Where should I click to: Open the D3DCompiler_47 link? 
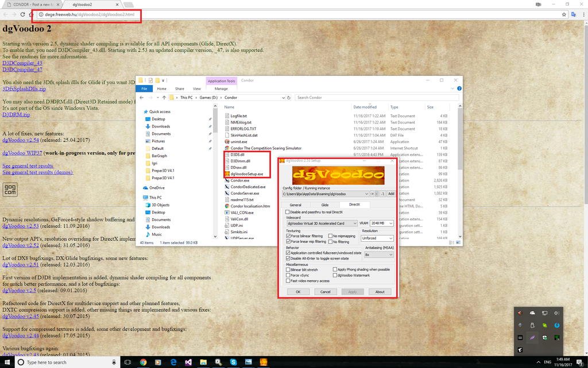tap(22, 69)
